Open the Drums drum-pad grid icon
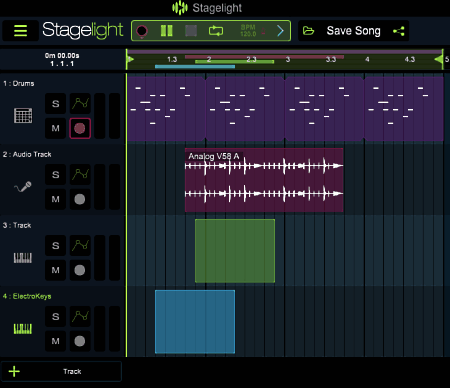Image resolution: width=450 pixels, height=388 pixels. (x=23, y=116)
